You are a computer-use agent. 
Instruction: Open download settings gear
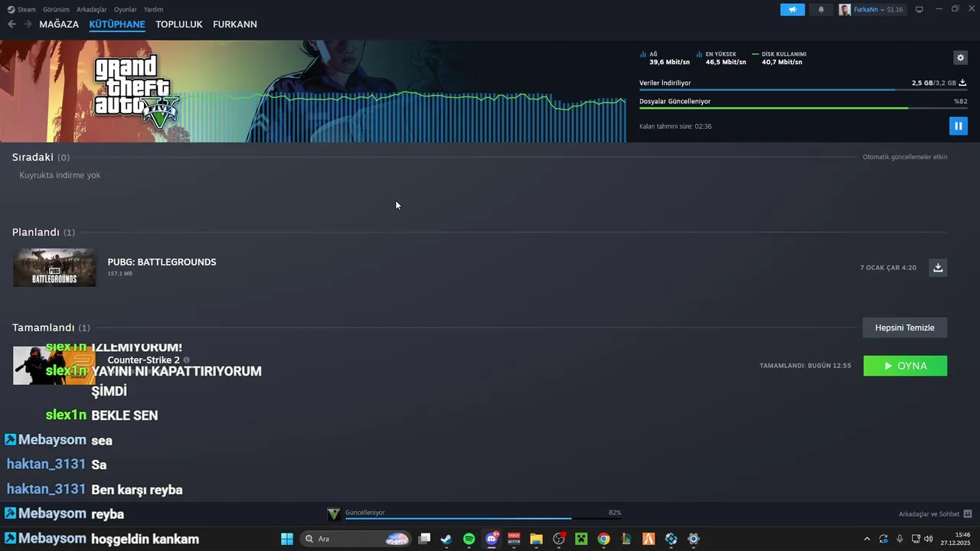coord(960,57)
